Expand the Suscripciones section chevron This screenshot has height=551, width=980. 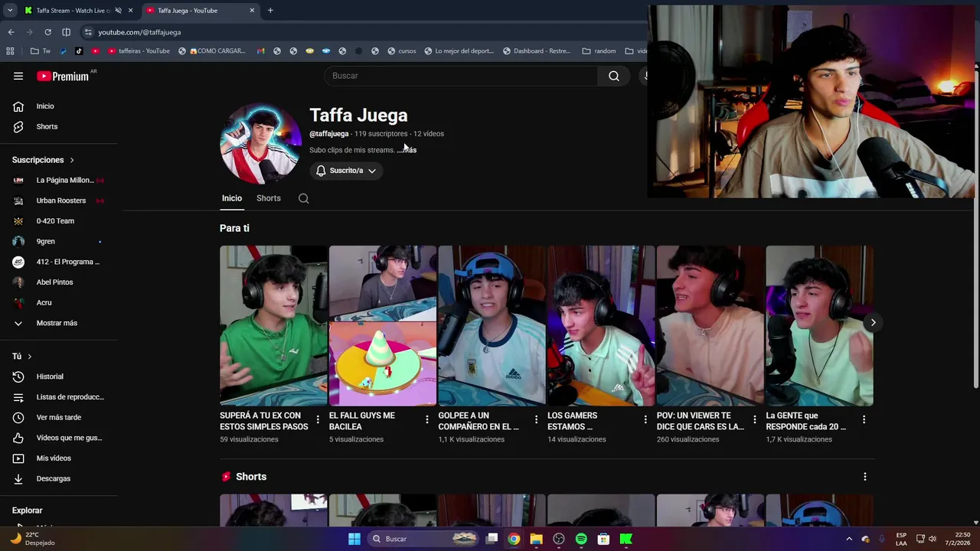72,160
